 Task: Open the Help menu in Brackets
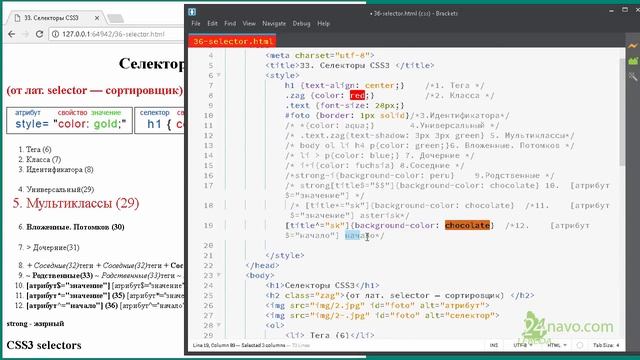pyautogui.click(x=323, y=24)
